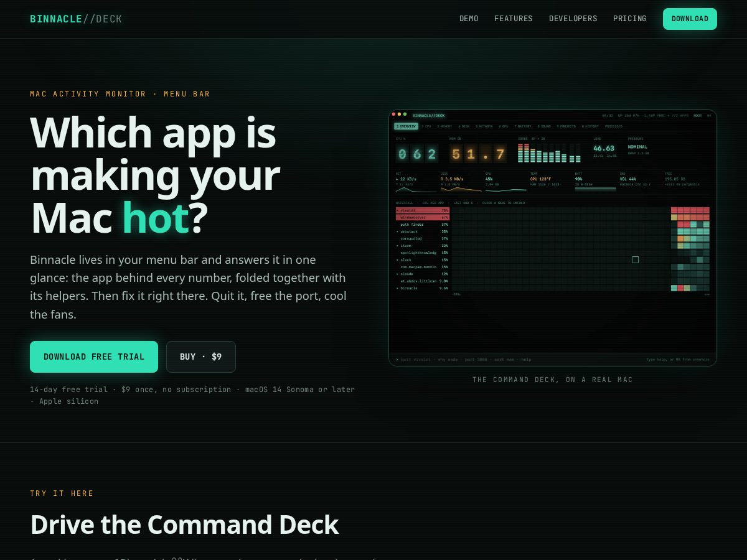Open the 7 BATTERY tab in the deck

(523, 126)
